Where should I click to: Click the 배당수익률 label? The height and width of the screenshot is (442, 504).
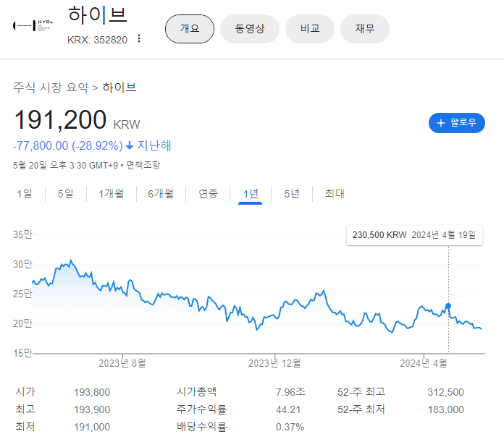point(201,427)
